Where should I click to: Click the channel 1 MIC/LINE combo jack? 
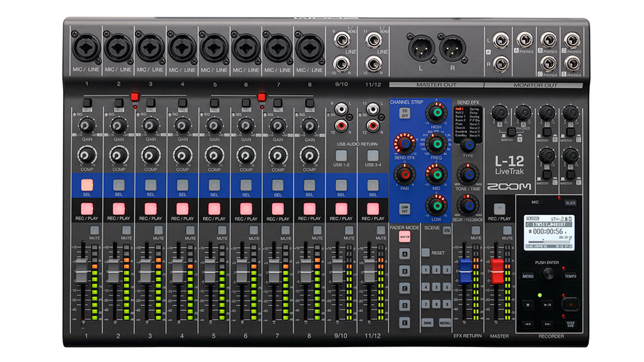click(x=87, y=48)
